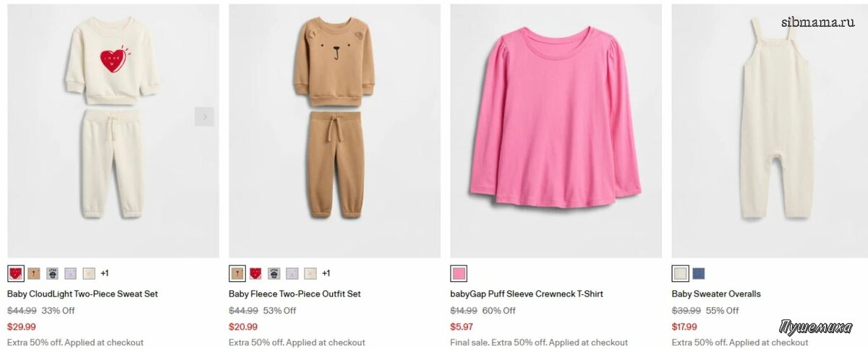Expand +1 more colors for Fleece Outfit Set
Screen dimensions: 868x349
click(326, 273)
